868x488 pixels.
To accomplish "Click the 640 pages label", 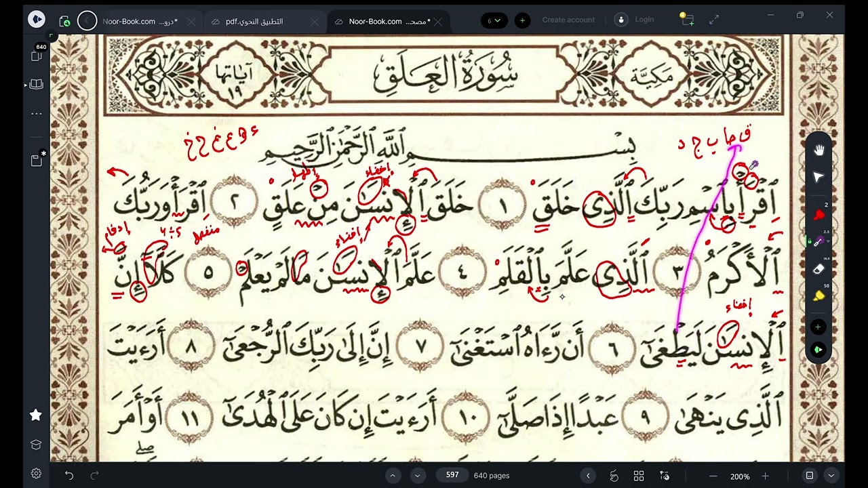I will click(x=492, y=476).
